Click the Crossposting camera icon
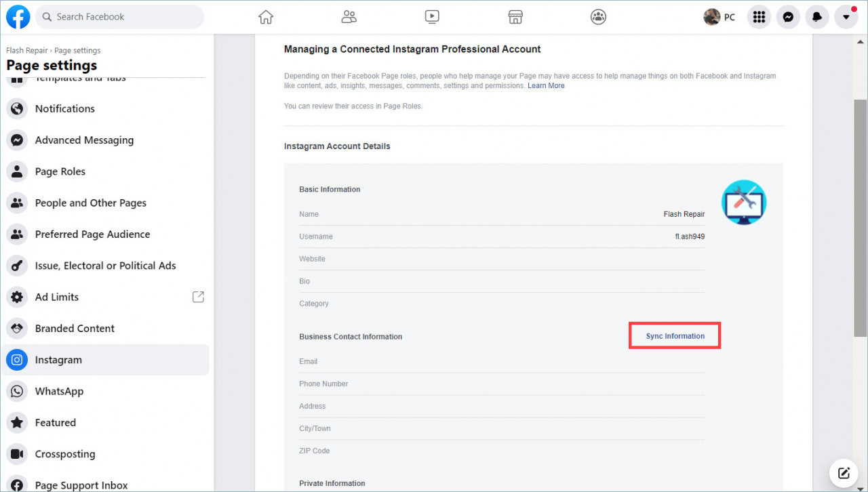Image resolution: width=868 pixels, height=492 pixels. [17, 454]
